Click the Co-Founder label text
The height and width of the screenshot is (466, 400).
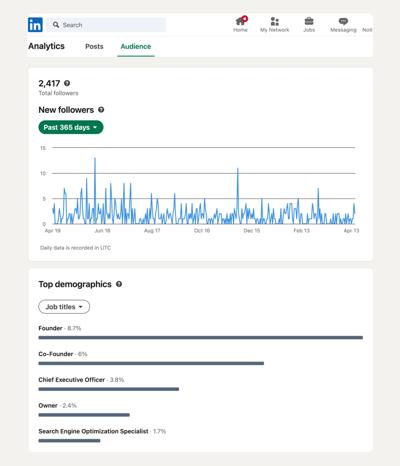[x=56, y=354]
